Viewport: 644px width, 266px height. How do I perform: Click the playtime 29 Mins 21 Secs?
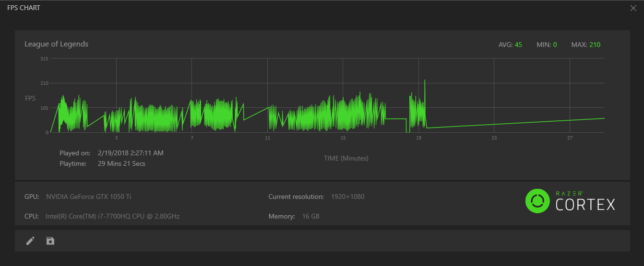point(121,163)
